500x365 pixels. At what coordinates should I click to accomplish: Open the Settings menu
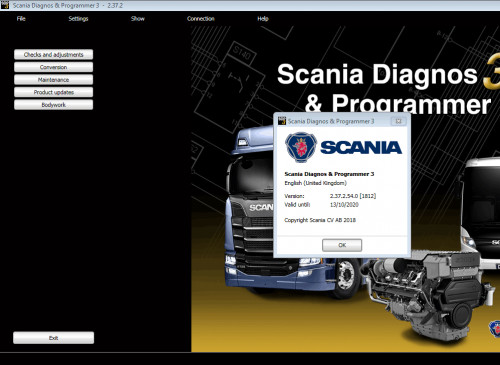[x=78, y=19]
